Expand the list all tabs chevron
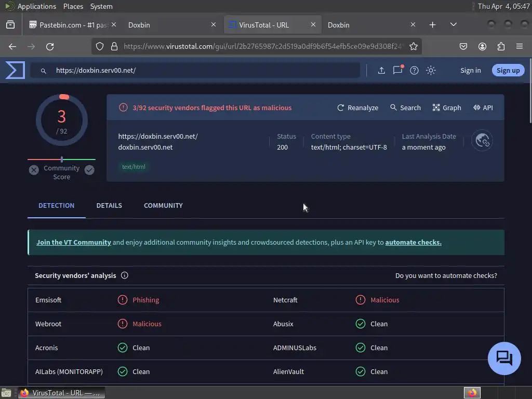The image size is (532, 399). [x=453, y=24]
